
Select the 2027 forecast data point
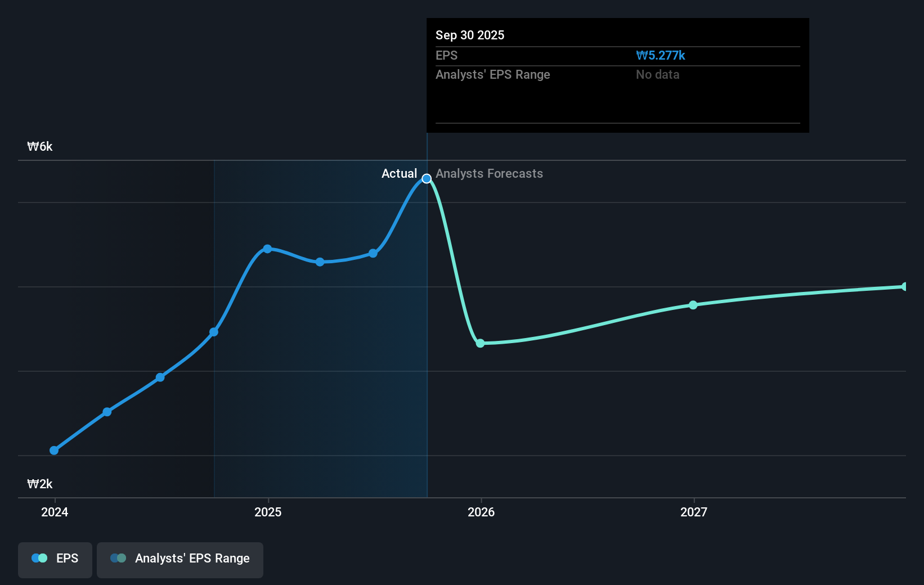click(693, 305)
